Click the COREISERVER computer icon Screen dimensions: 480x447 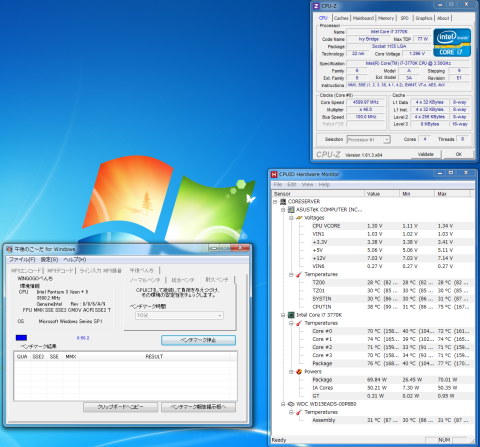coord(283,202)
